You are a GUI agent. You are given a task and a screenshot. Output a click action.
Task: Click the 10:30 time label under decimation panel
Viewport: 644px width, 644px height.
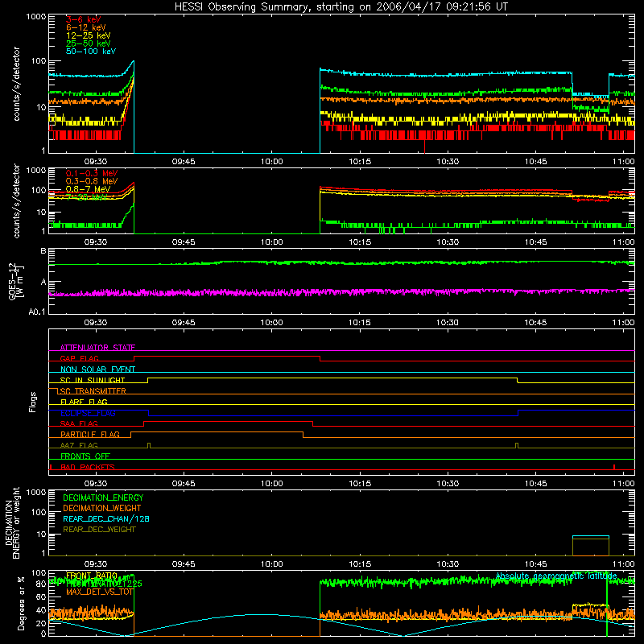(x=448, y=564)
